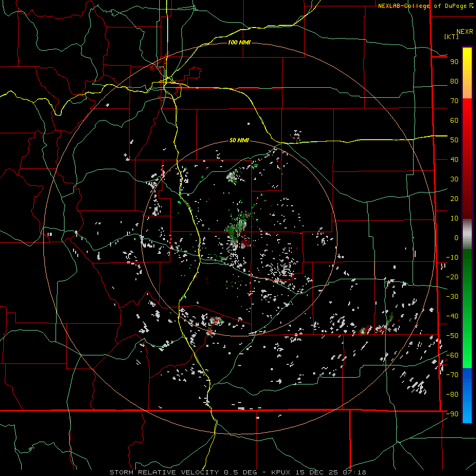Click the 60 value on the velocity scale

pos(454,121)
